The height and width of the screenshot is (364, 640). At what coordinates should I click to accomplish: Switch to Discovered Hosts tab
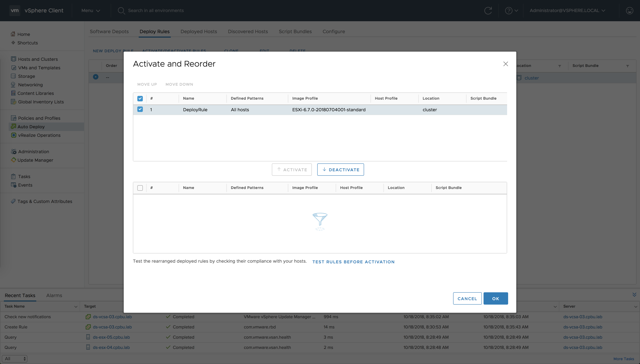pos(248,31)
